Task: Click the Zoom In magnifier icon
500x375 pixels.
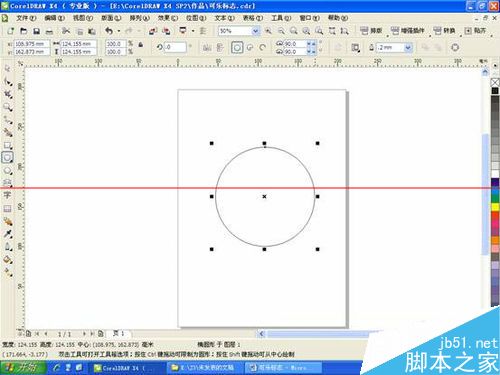Action: tap(268, 31)
